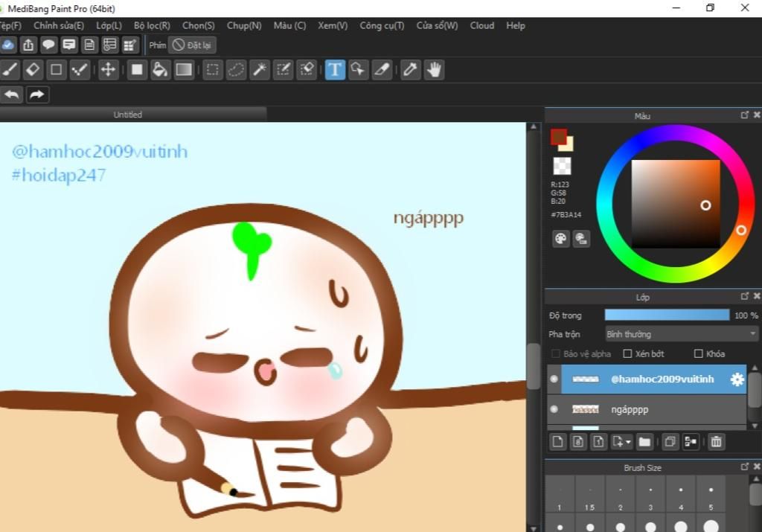The height and width of the screenshot is (532, 762).
Task: Create a new layer folder
Action: 644,442
